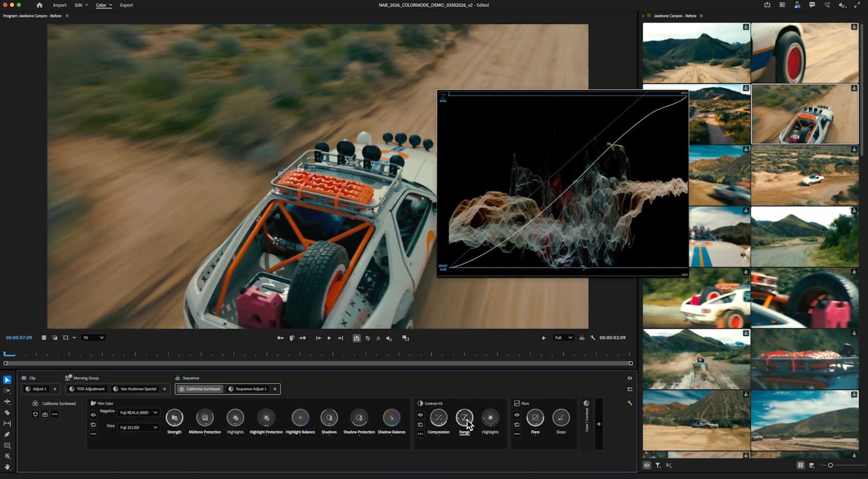Switch to the Sequence Adjust 1 tab
This screenshot has height=479, width=868.
(x=250, y=389)
